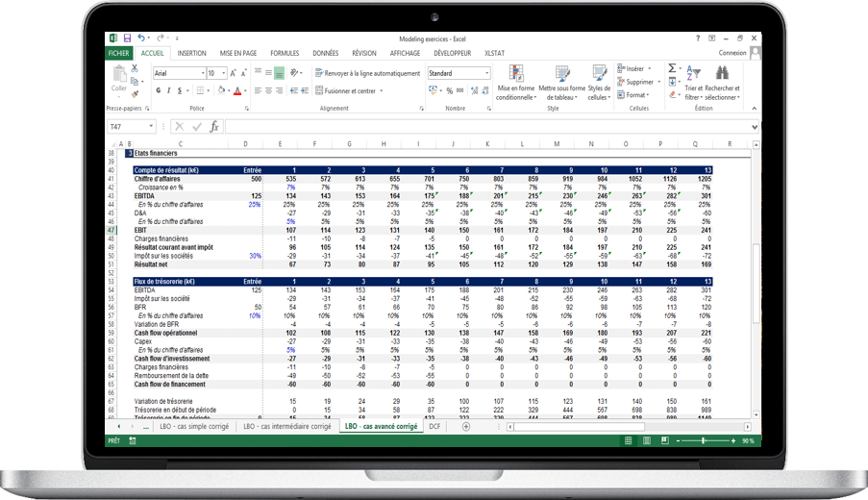
Task: Switch to the FORMULES tab
Action: tap(285, 53)
